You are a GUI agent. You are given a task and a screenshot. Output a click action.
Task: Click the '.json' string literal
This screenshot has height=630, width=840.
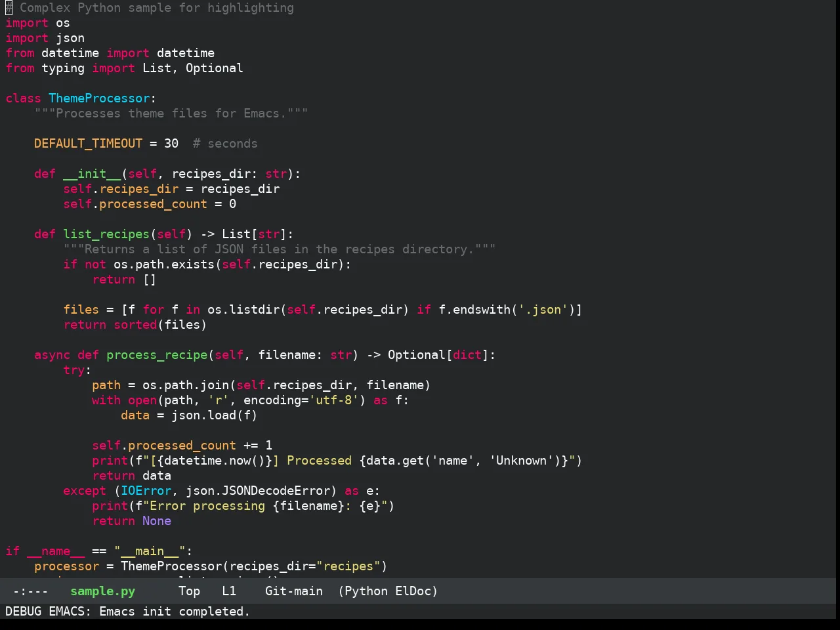[543, 310]
